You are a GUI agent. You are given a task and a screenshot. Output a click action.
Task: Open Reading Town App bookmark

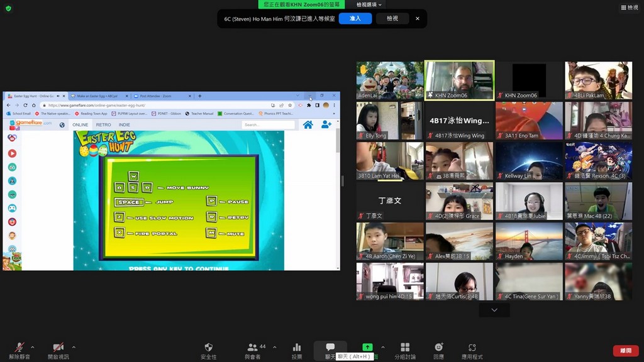(x=91, y=113)
